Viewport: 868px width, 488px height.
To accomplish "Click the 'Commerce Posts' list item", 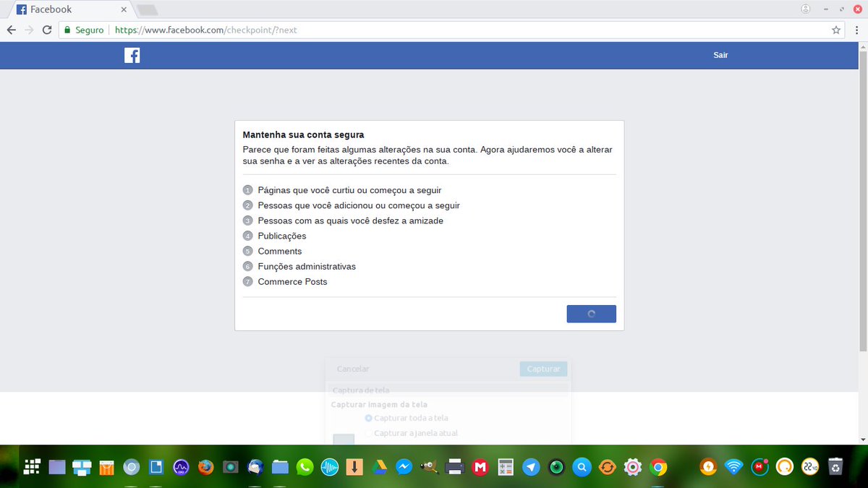I will pyautogui.click(x=292, y=281).
